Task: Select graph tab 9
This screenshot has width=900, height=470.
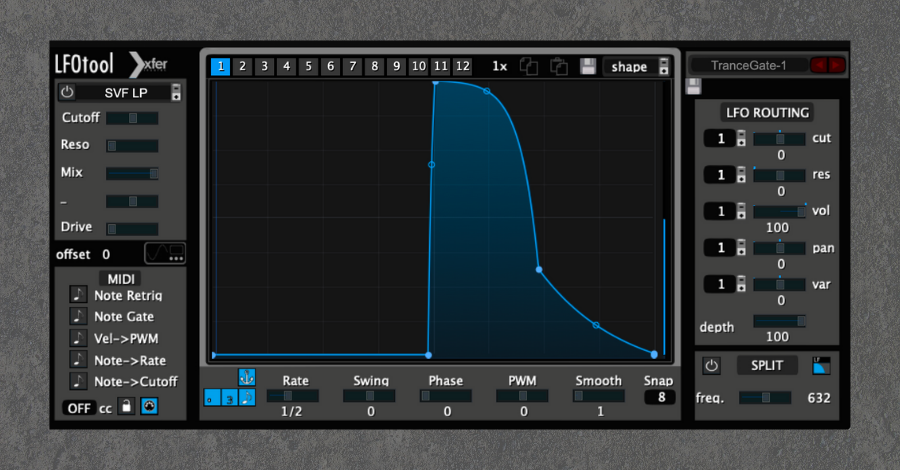Action: (x=397, y=67)
